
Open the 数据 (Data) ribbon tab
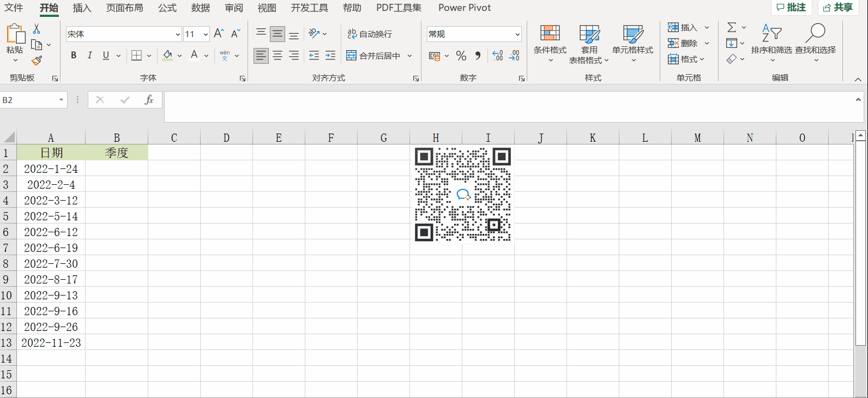point(201,8)
